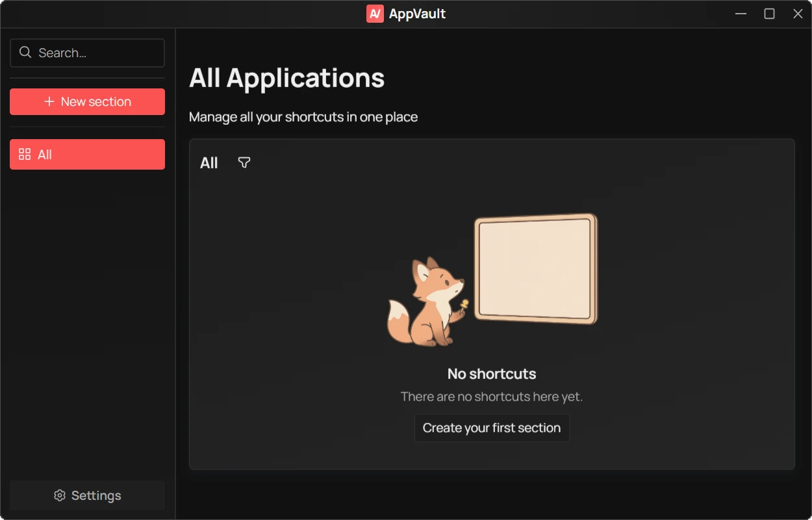Click the magnifier icon in the search bar
This screenshot has height=520, width=812.
(25, 52)
